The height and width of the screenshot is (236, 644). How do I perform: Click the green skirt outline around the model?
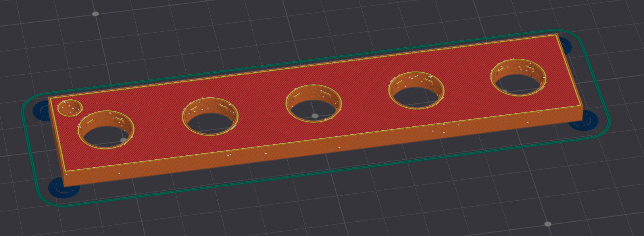[x=315, y=118]
